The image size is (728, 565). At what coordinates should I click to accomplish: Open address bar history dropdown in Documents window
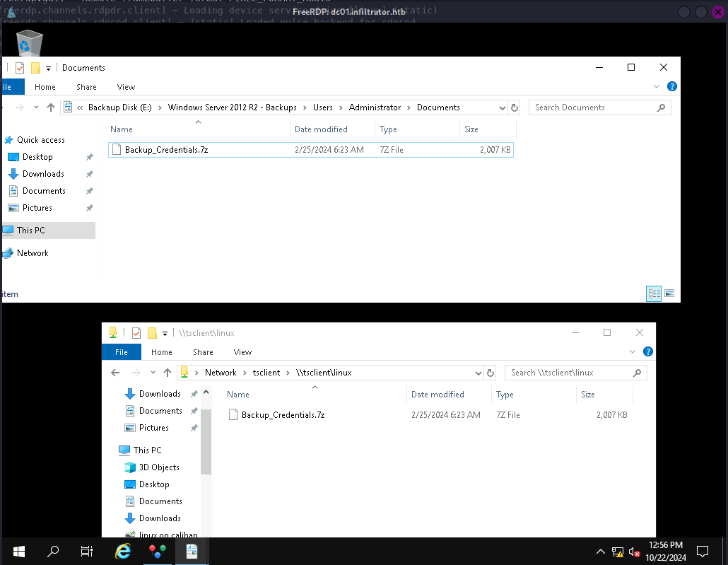click(x=502, y=107)
